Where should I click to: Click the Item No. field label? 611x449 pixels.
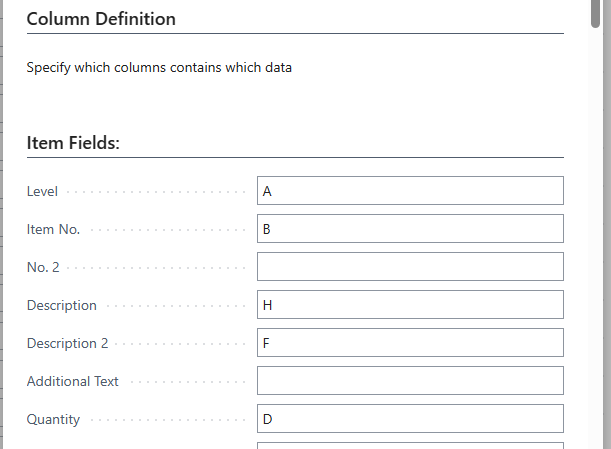click(x=53, y=229)
